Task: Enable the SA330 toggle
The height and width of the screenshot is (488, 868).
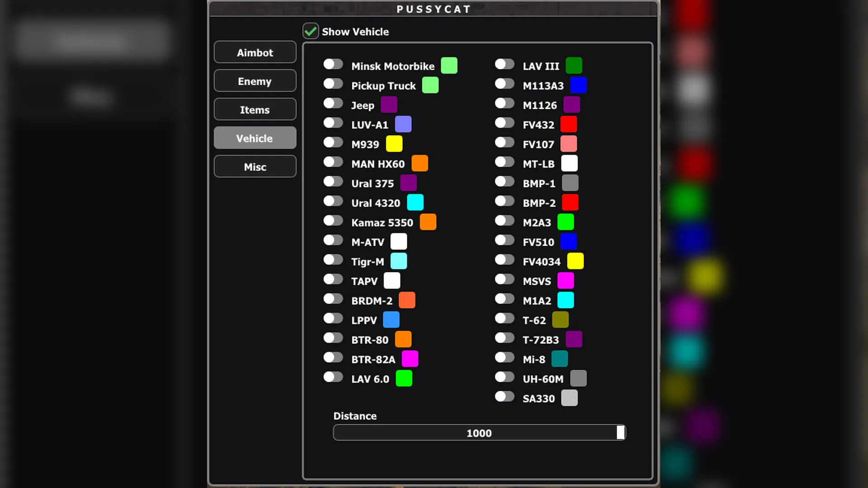Action: pyautogui.click(x=505, y=396)
